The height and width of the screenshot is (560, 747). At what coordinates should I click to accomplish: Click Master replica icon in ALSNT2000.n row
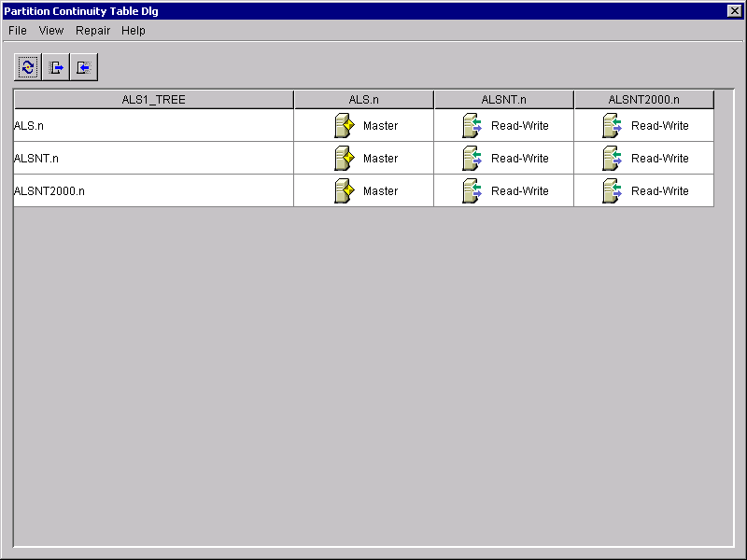[x=345, y=191]
